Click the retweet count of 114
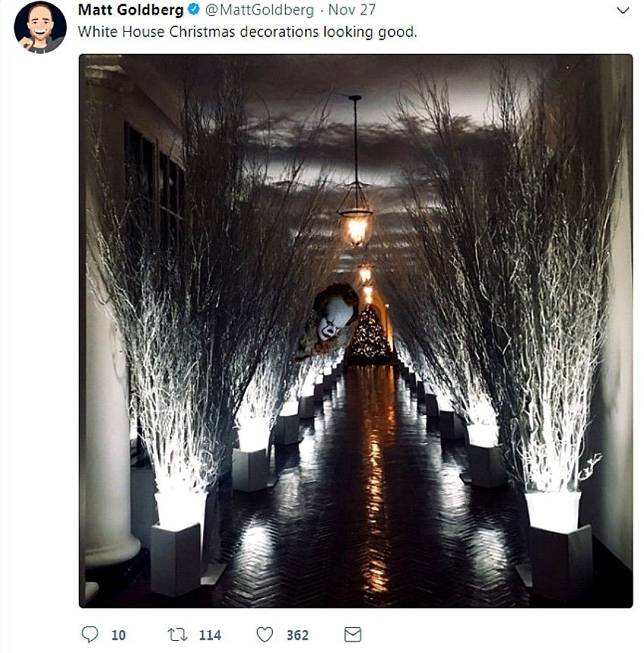 click(x=210, y=636)
